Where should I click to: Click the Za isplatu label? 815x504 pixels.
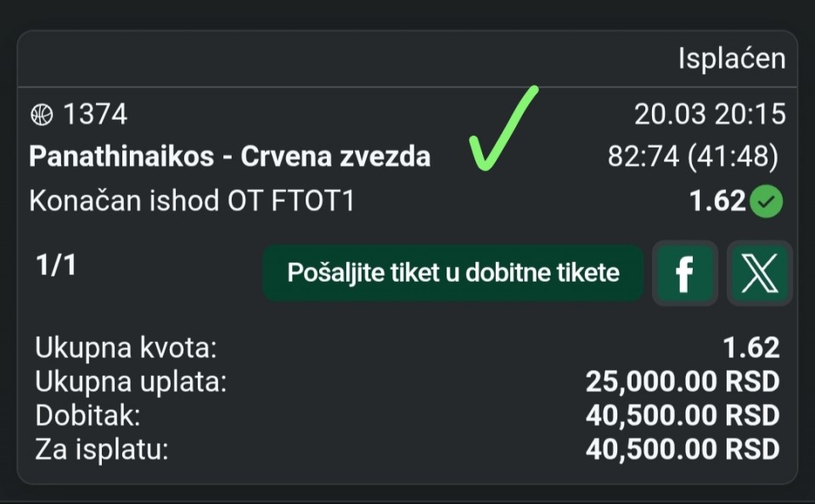[101, 449]
